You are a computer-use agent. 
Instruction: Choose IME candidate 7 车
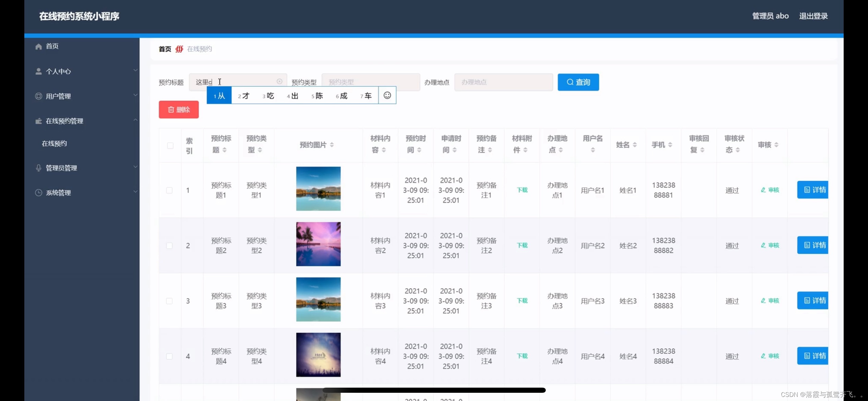coord(366,96)
